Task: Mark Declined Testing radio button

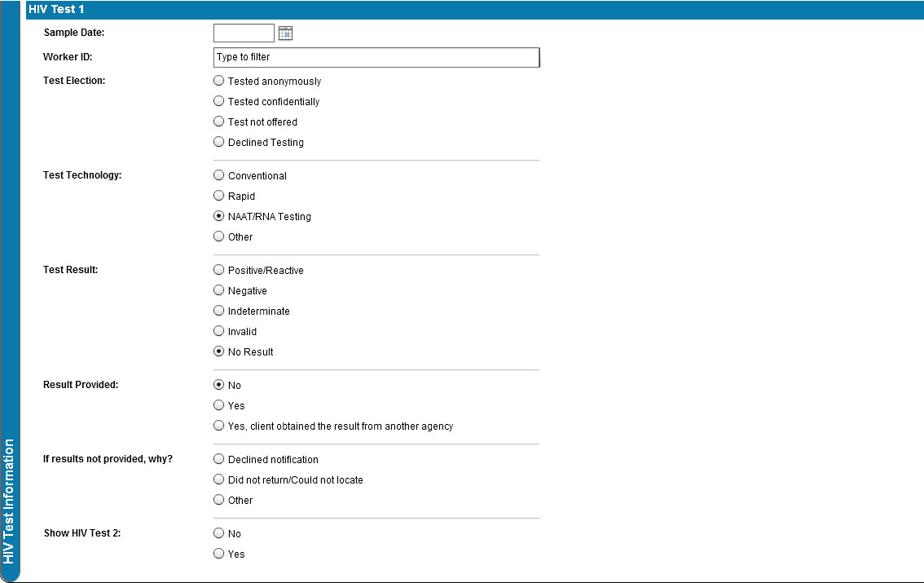Action: pos(218,142)
